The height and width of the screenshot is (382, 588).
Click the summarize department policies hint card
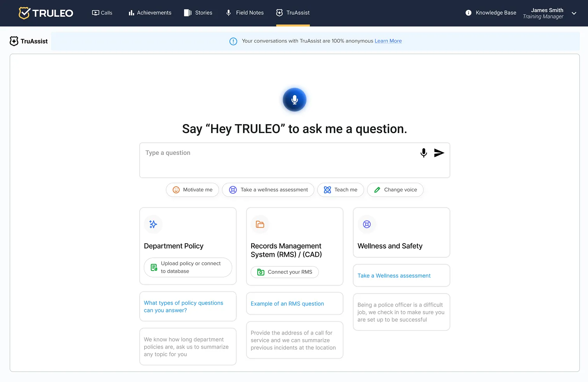188,347
